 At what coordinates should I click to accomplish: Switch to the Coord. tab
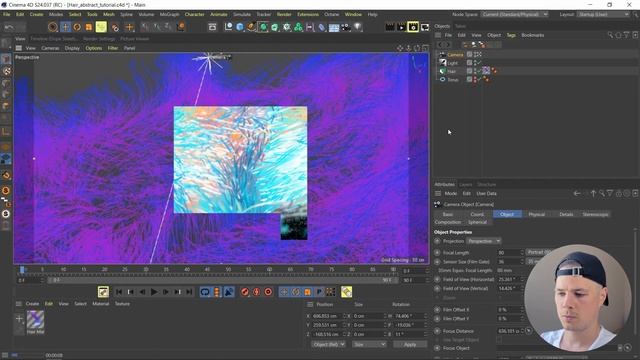477,214
